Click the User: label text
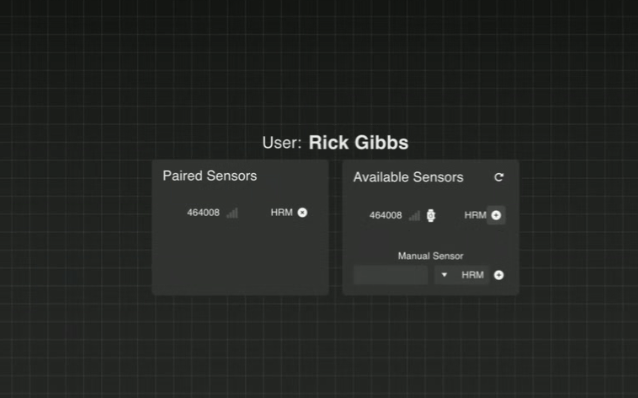Image resolution: width=638 pixels, height=398 pixels. click(x=282, y=143)
